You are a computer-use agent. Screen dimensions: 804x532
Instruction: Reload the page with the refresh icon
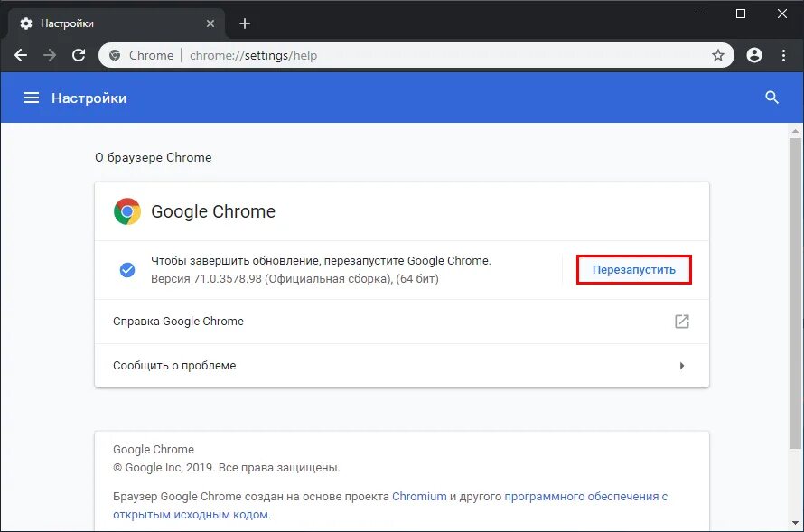(x=79, y=55)
